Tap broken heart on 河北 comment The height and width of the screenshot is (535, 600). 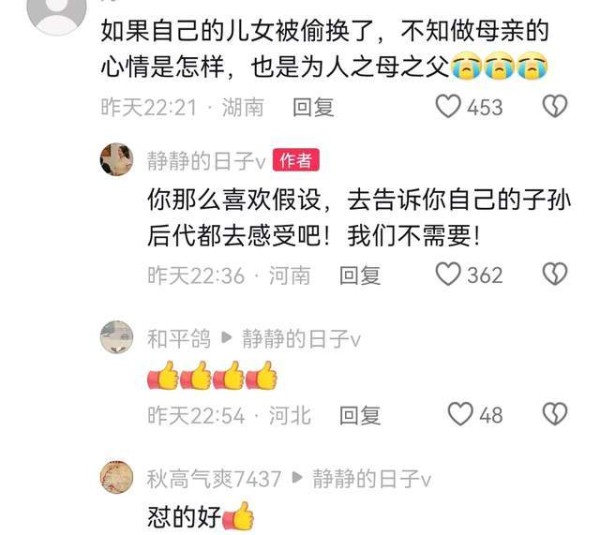(x=555, y=414)
